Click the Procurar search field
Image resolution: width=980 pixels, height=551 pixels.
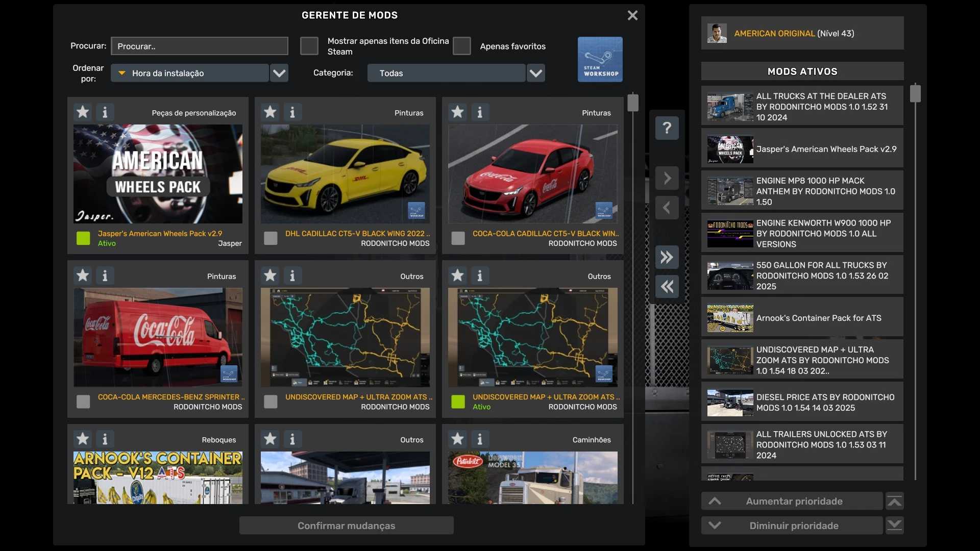[x=199, y=46]
